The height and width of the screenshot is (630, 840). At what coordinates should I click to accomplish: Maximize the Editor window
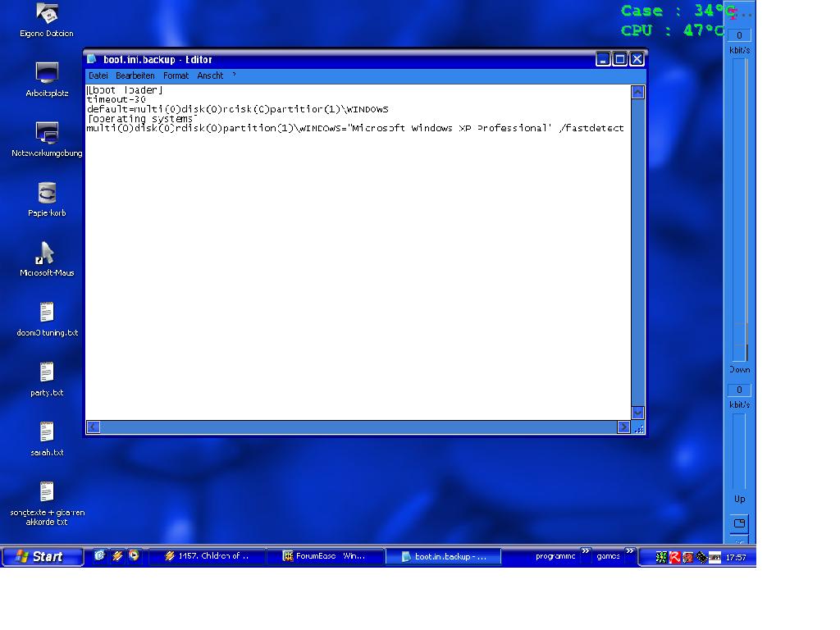[x=620, y=59]
